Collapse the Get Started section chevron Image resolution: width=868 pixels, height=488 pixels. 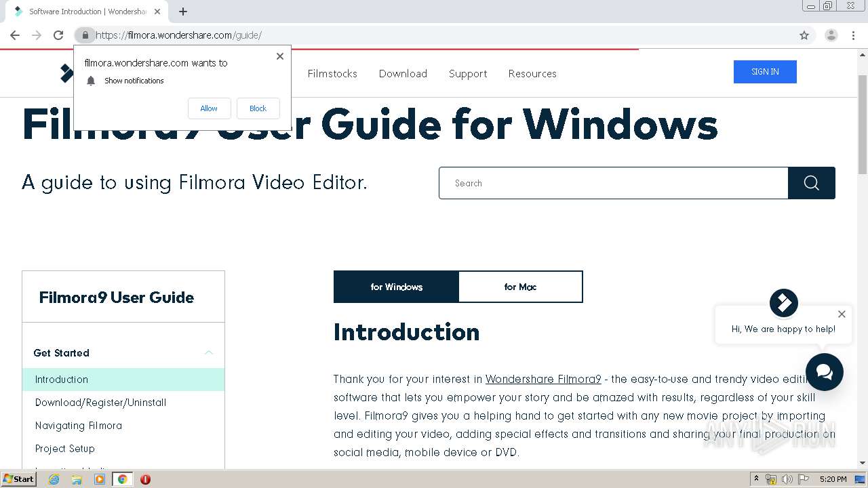tap(209, 352)
